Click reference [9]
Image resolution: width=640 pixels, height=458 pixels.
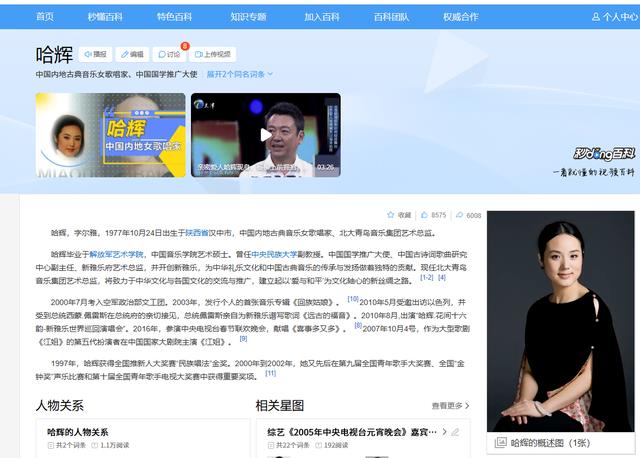click(x=243, y=338)
